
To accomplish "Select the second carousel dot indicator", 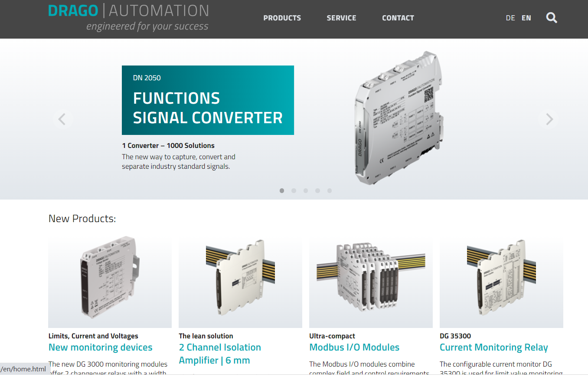I will click(294, 190).
